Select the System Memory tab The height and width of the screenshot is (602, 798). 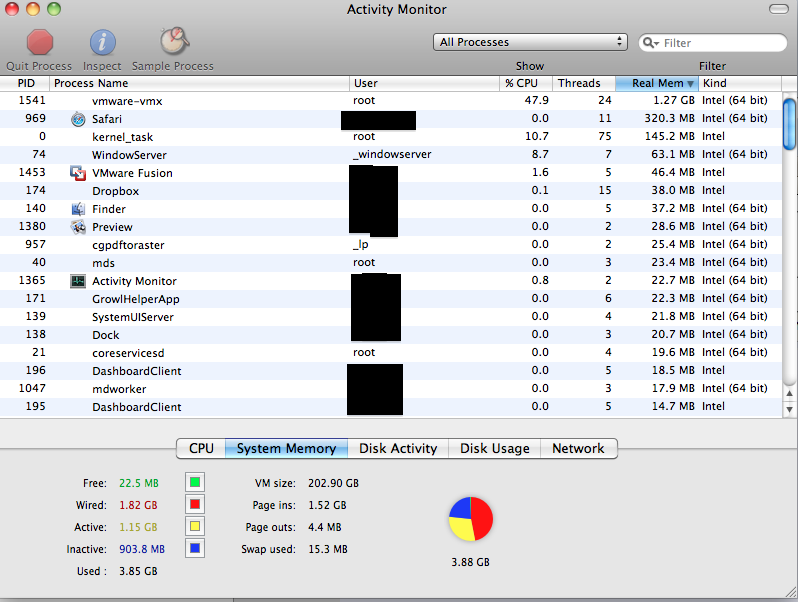287,448
